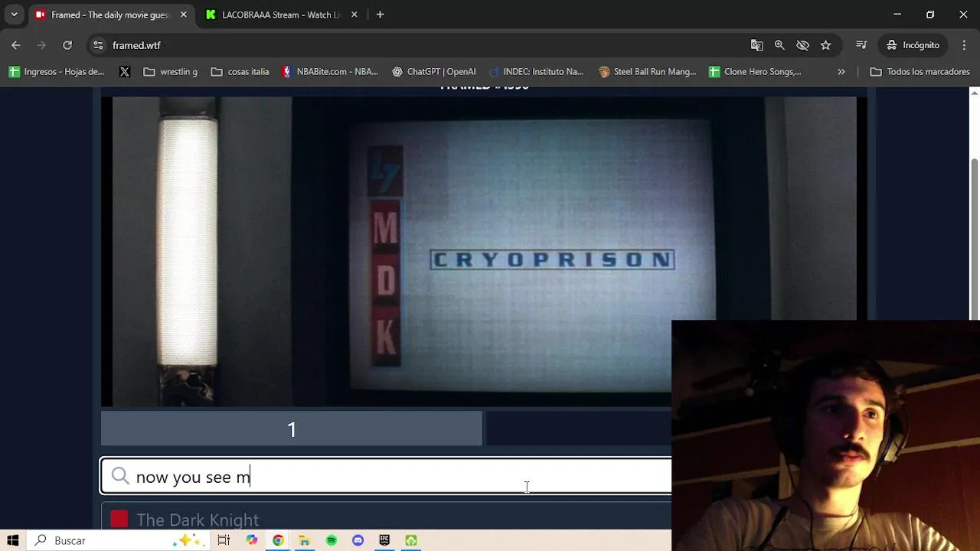Open Chrome from the taskbar

pos(278,540)
